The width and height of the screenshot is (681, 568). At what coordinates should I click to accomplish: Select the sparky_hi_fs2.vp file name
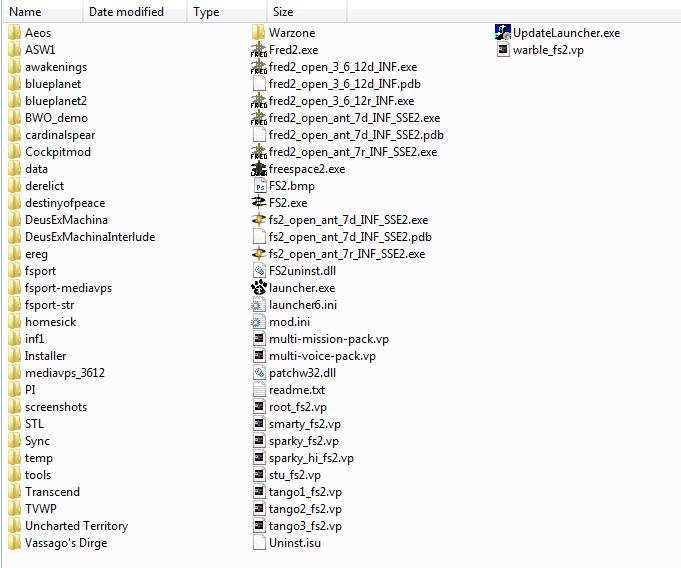(x=311, y=458)
